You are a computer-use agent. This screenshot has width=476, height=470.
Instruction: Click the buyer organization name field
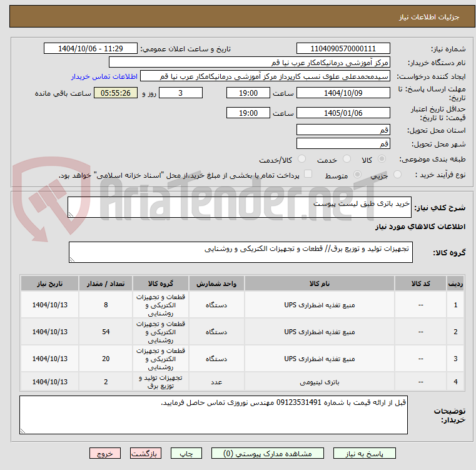[249, 63]
